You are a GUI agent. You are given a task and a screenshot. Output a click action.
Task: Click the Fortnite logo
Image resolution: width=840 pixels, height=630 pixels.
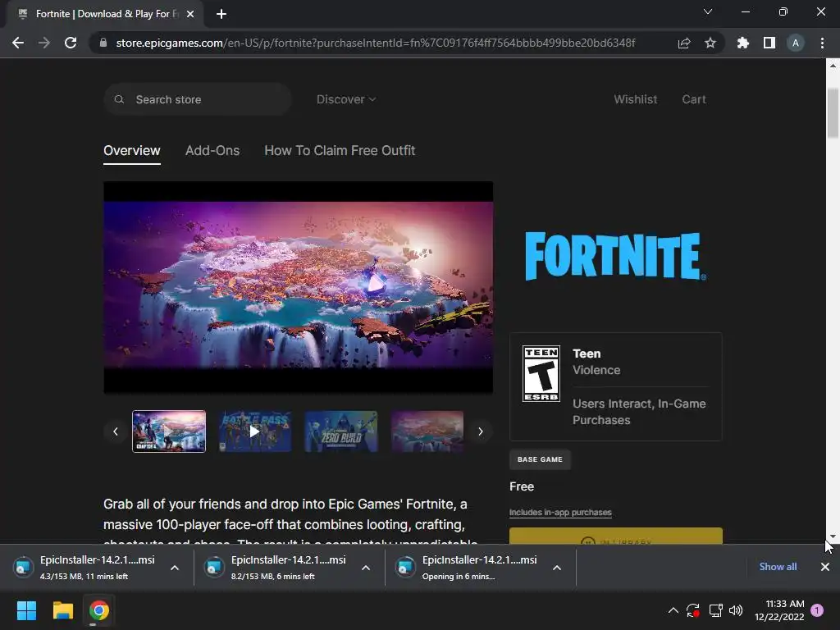point(615,256)
